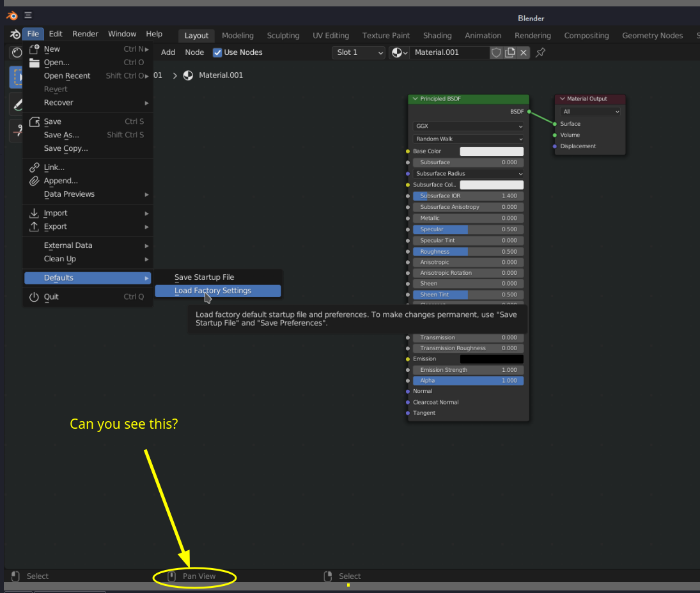
Task: Expand the Data Previews submenu
Action: (x=88, y=194)
